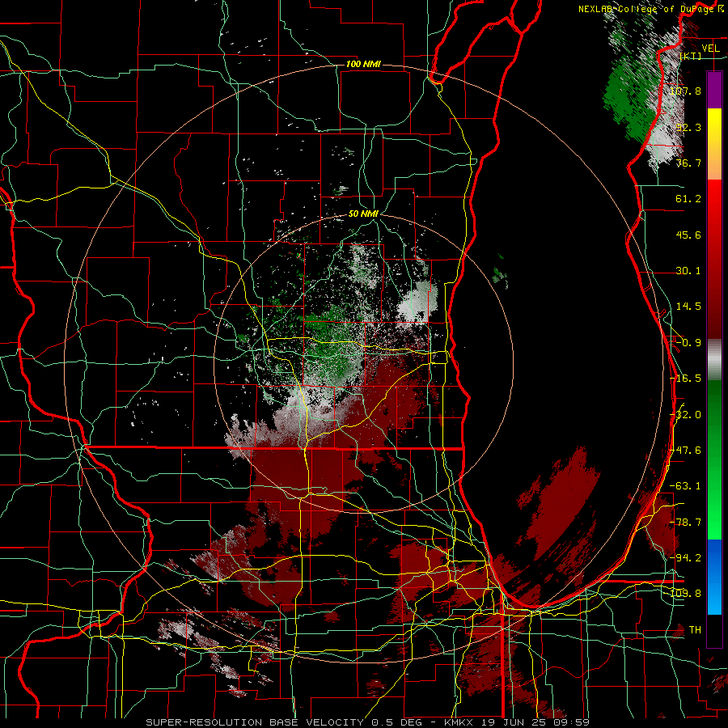Click the "-63.1" legend value
This screenshot has height=728, width=728.
point(685,486)
